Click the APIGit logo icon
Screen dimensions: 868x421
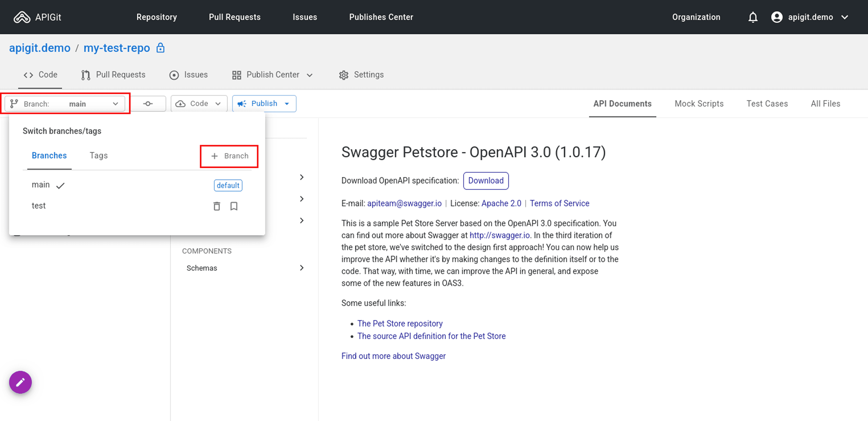tap(22, 17)
